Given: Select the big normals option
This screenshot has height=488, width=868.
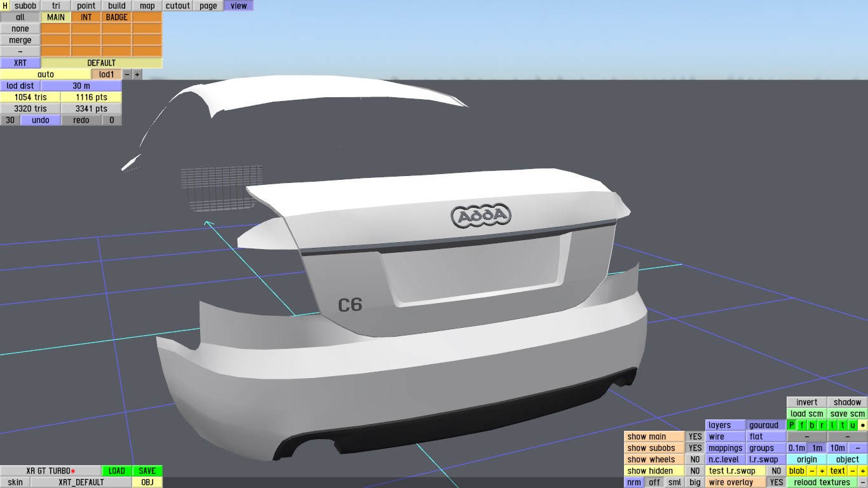Looking at the screenshot, I should pyautogui.click(x=695, y=482).
